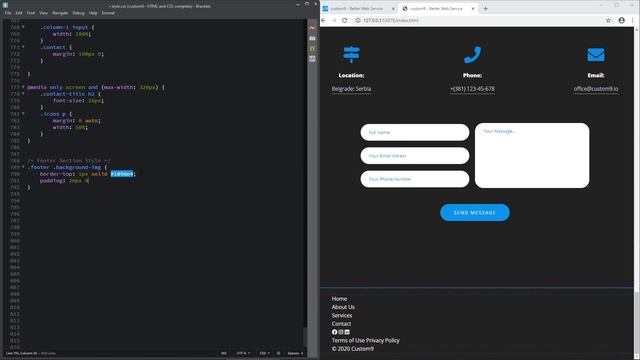Viewport: 640px width, 360px height.
Task: Click the Brackets app icon in title bar
Action: pos(5,5)
